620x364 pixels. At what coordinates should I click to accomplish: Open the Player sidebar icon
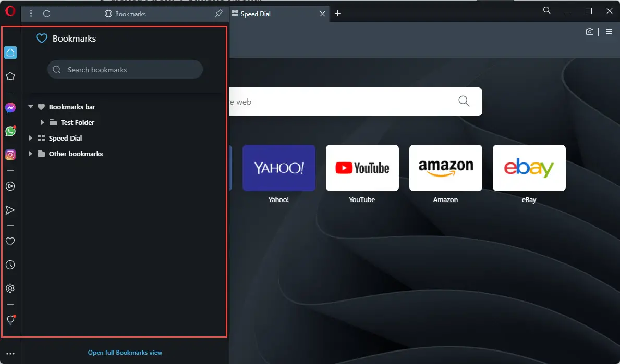pyautogui.click(x=10, y=186)
